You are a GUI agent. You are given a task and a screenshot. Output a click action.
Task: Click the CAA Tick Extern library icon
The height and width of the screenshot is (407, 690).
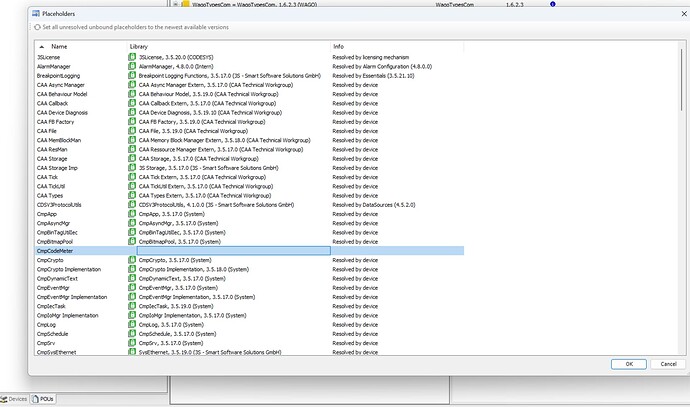pos(132,177)
